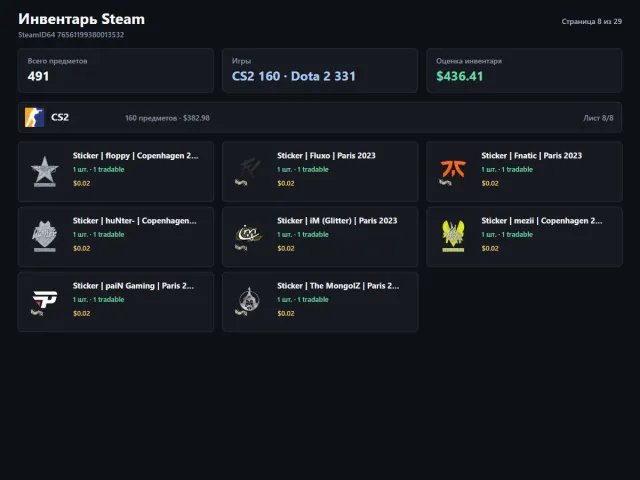This screenshot has width=640, height=480.
Task: Select the floppy Copenhagen star sticker icon
Action: (44, 171)
